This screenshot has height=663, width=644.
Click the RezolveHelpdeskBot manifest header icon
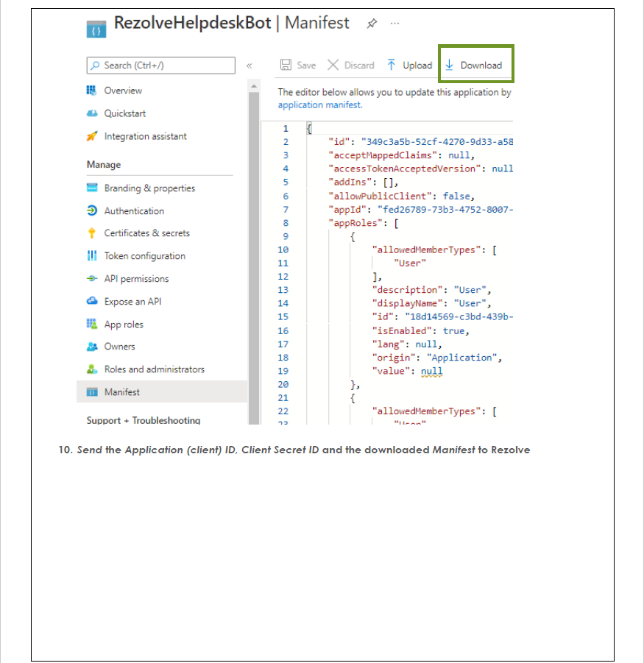[96, 29]
